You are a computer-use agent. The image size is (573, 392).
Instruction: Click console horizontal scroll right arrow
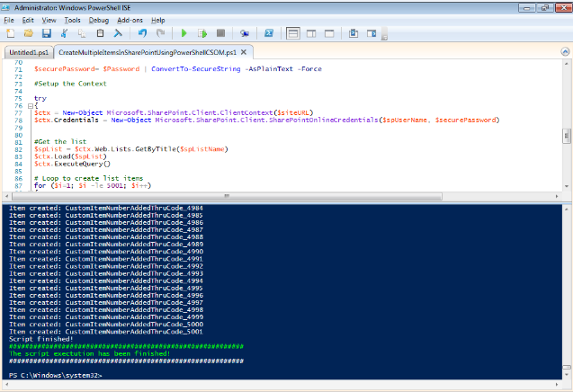[x=557, y=384]
